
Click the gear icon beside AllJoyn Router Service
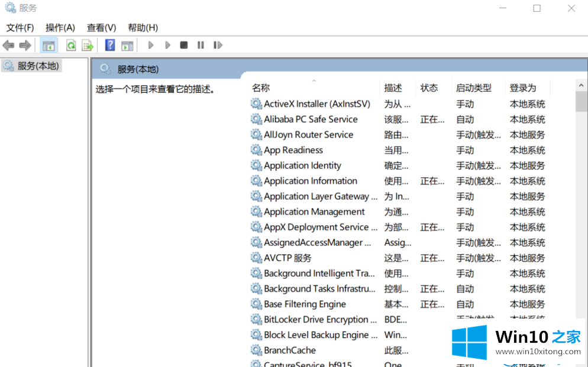click(x=256, y=135)
